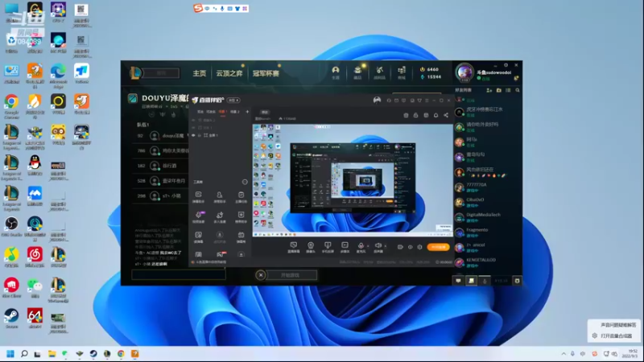Viewport: 644px width, 362px height.
Task: Click the orange start streaming button
Action: pyautogui.click(x=438, y=247)
